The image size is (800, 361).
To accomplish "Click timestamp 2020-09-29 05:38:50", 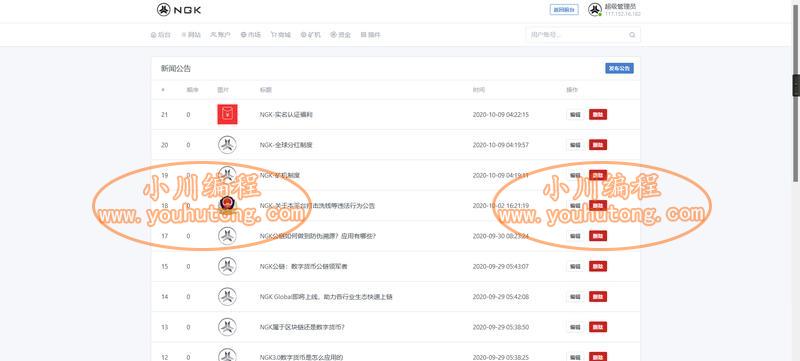I will coord(501,327).
